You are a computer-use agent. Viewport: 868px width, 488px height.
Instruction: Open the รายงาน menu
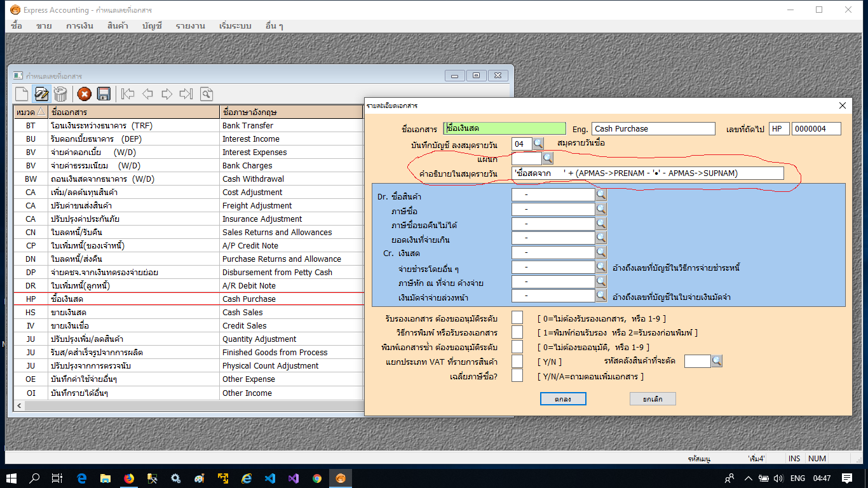[x=190, y=26]
